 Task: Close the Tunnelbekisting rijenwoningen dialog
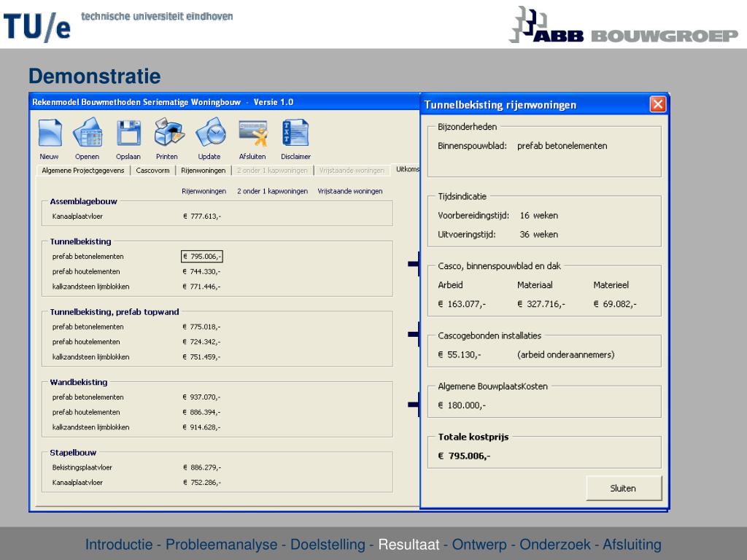click(657, 104)
